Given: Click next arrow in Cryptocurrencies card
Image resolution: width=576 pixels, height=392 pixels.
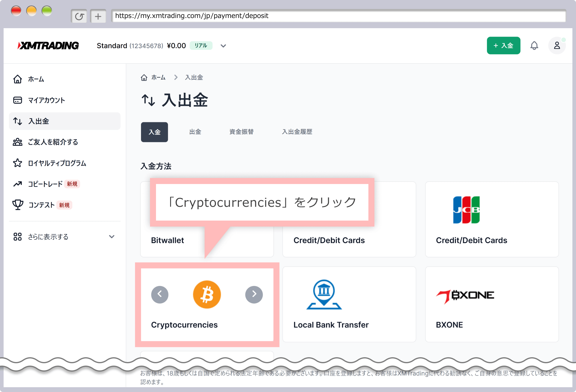Looking at the screenshot, I should [x=254, y=294].
